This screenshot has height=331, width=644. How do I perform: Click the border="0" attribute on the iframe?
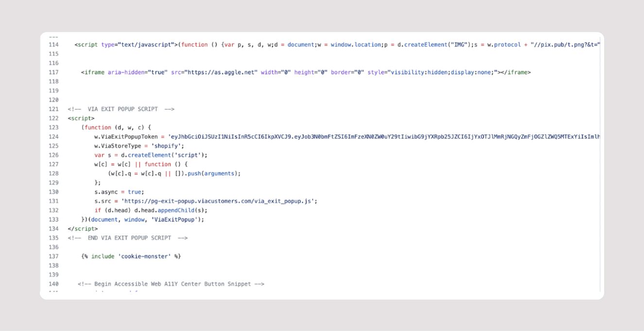point(348,72)
